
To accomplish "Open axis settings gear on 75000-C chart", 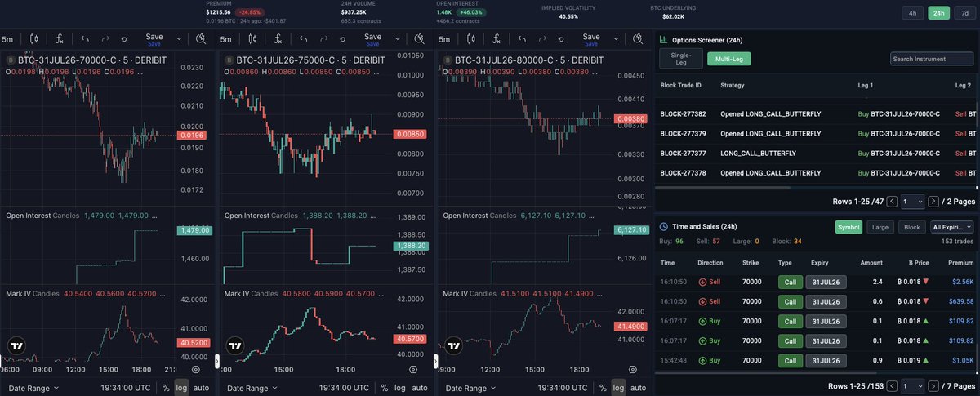I will coord(412,369).
